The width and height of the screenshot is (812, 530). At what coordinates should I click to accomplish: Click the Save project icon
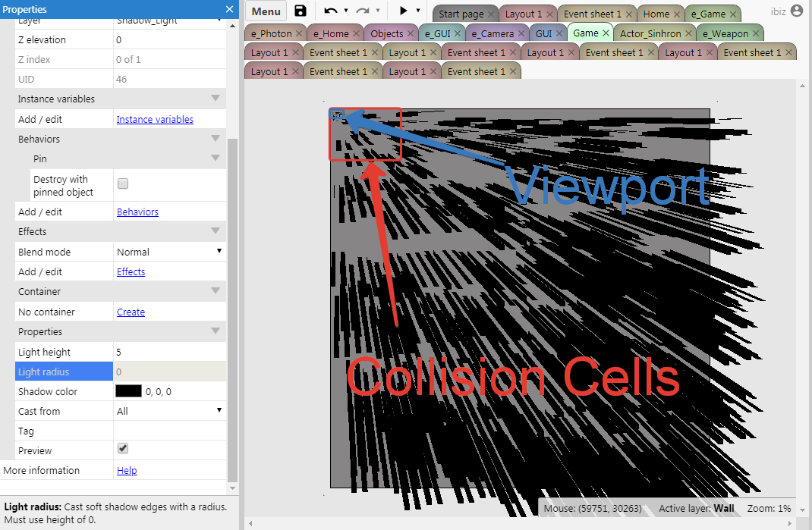click(x=301, y=11)
